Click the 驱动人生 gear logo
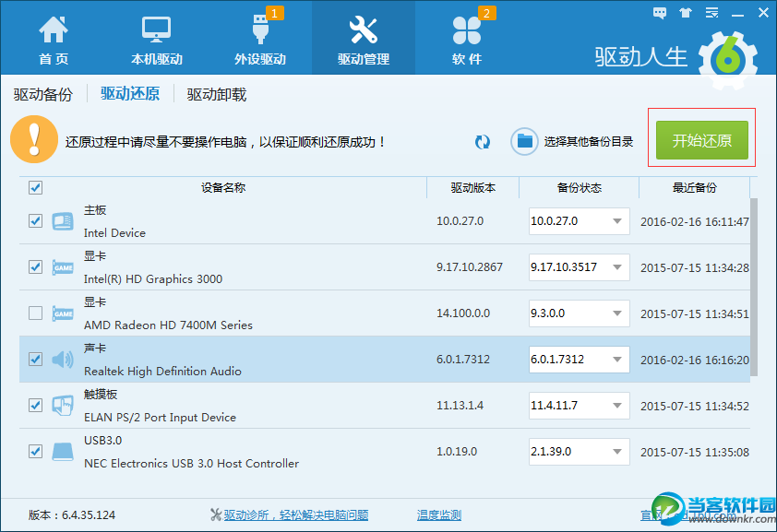 click(x=727, y=60)
